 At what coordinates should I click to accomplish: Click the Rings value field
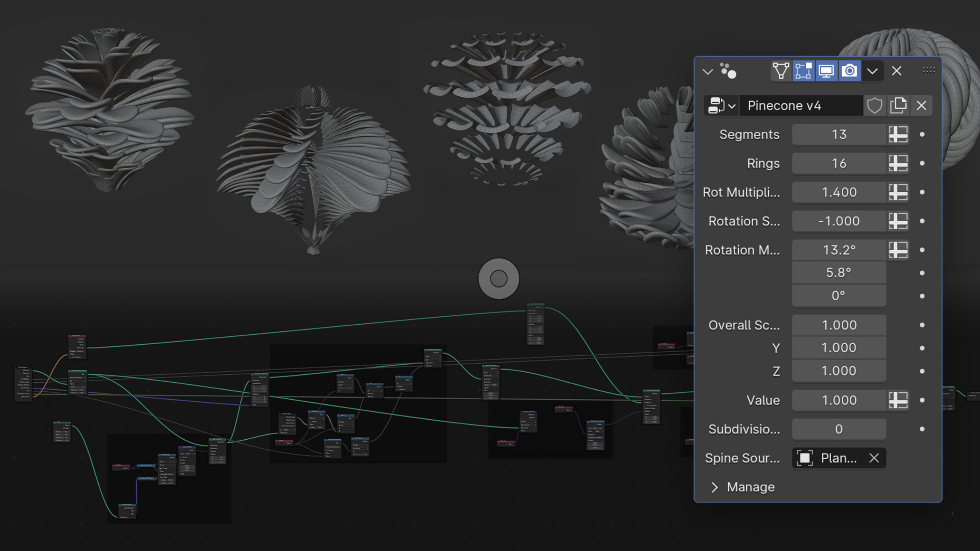(x=839, y=163)
